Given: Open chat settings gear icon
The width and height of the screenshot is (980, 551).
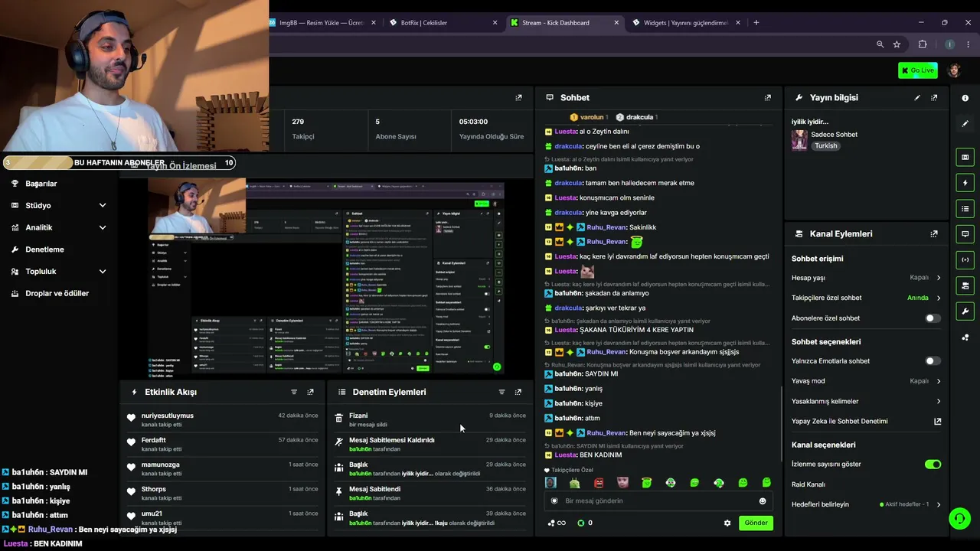Looking at the screenshot, I should click(727, 523).
